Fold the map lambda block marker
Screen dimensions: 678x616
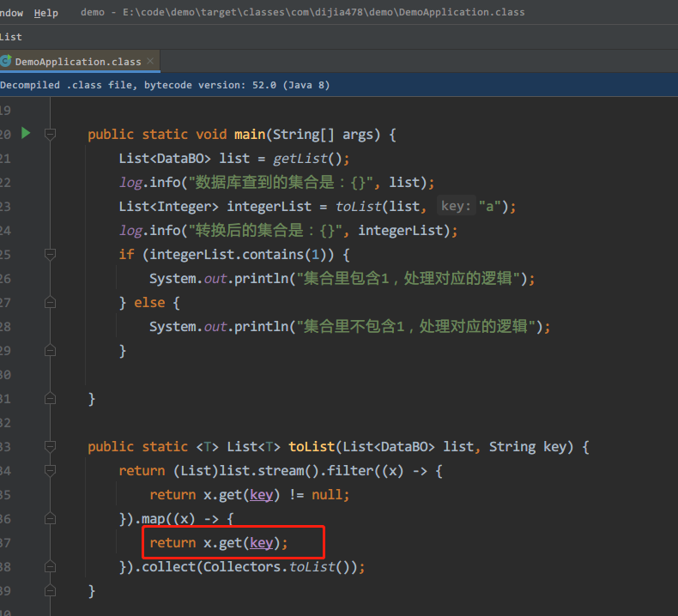coord(50,518)
